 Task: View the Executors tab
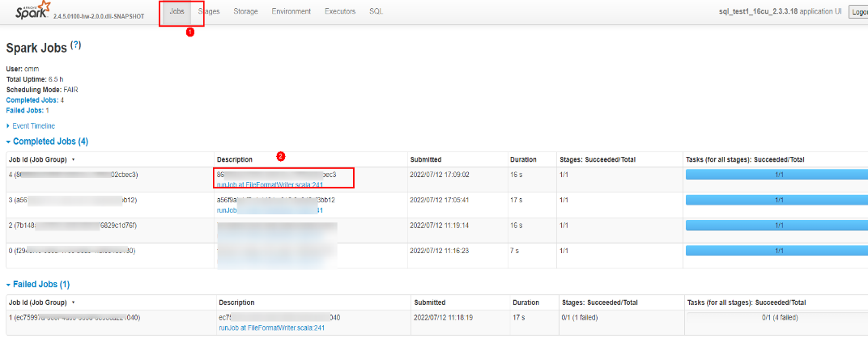340,11
